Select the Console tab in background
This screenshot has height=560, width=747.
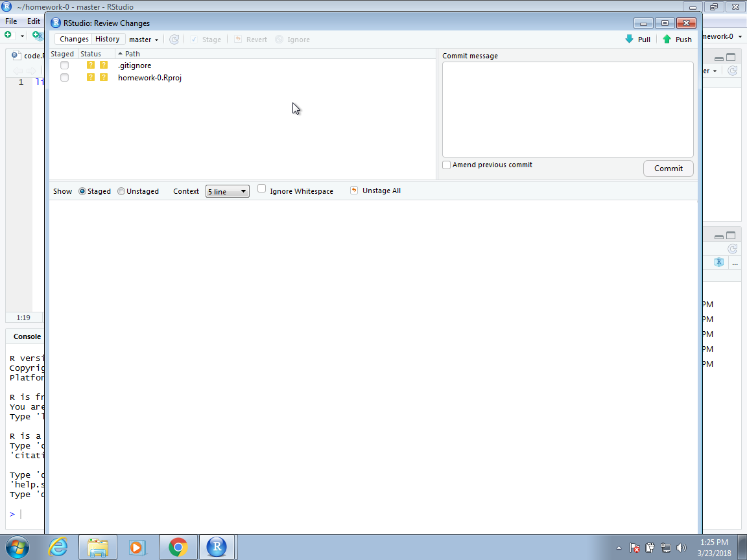(x=27, y=336)
